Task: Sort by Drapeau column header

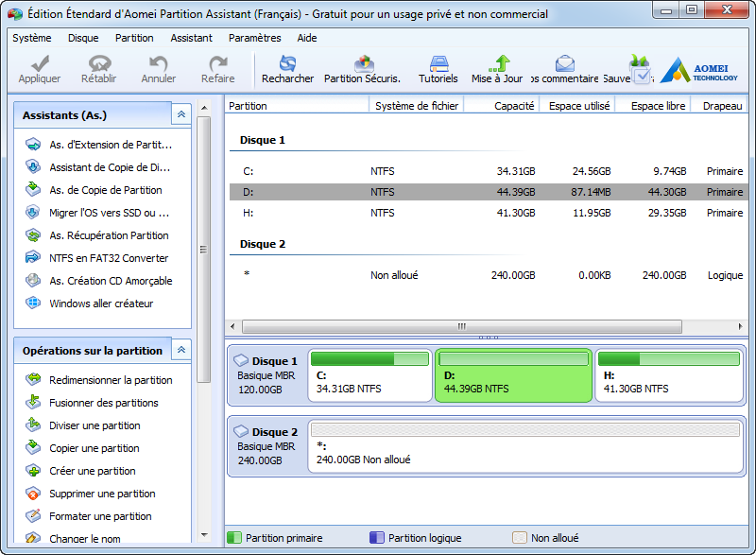Action: pos(719,106)
